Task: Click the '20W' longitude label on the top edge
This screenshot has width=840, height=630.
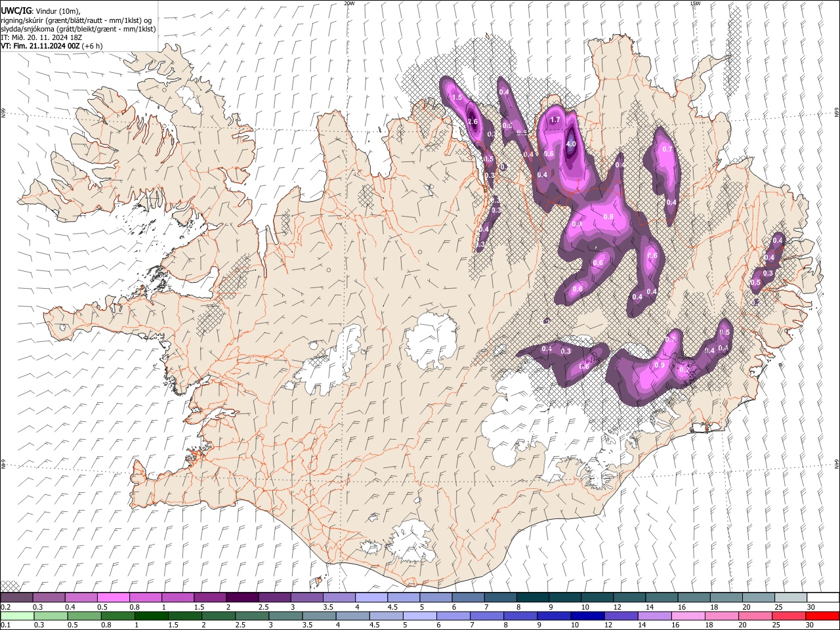Action: [x=349, y=3]
